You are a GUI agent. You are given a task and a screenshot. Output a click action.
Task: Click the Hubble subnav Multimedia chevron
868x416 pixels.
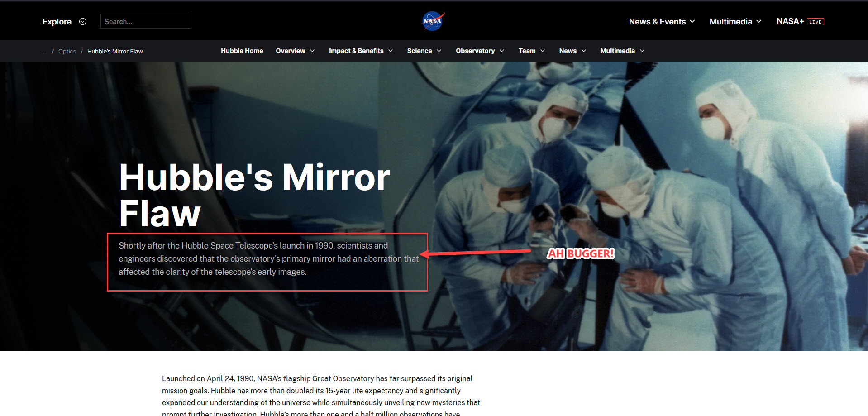[642, 51]
